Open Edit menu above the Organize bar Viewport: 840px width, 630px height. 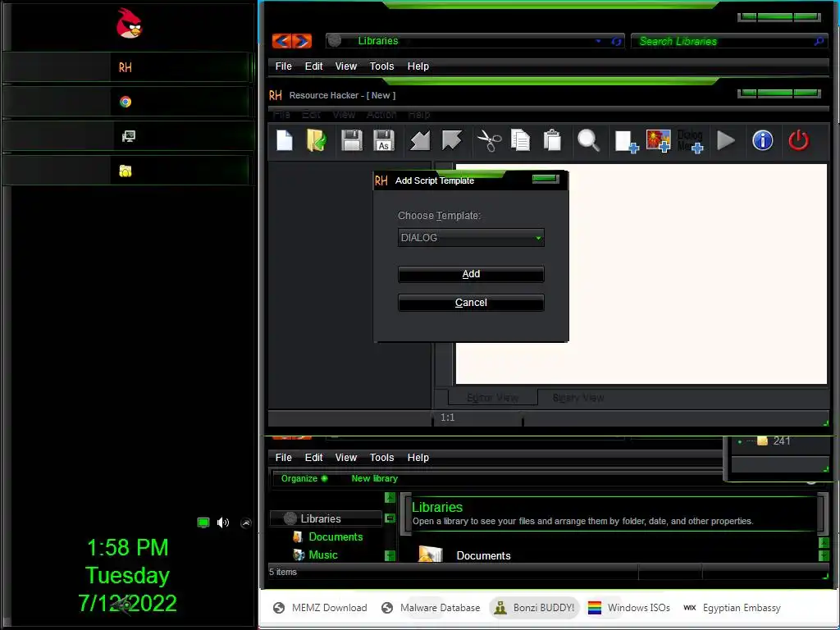[x=313, y=458]
